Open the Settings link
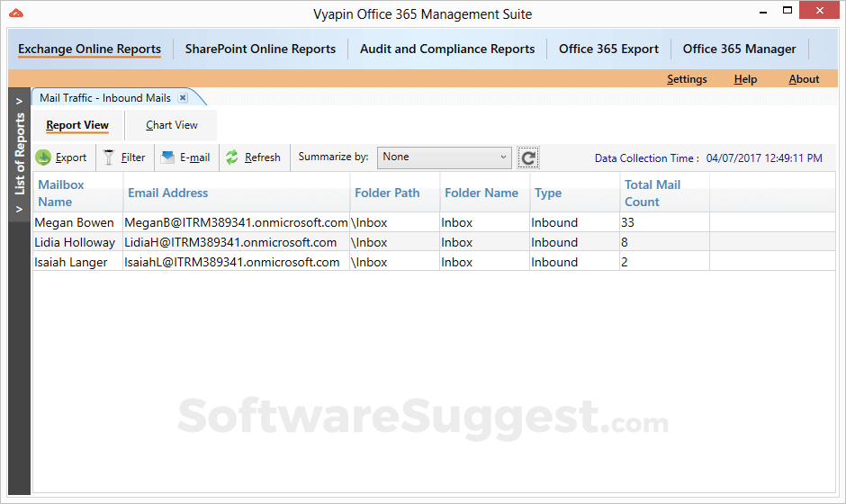Viewport: 846px width, 504px height. pos(687,79)
